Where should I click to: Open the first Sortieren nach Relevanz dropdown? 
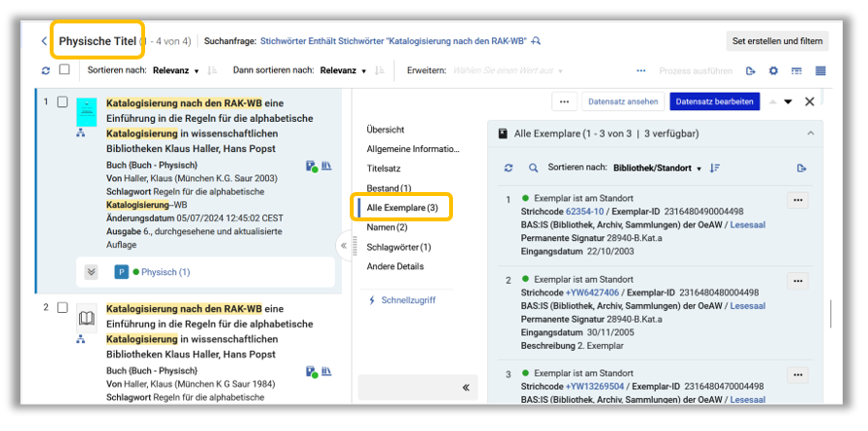[174, 70]
